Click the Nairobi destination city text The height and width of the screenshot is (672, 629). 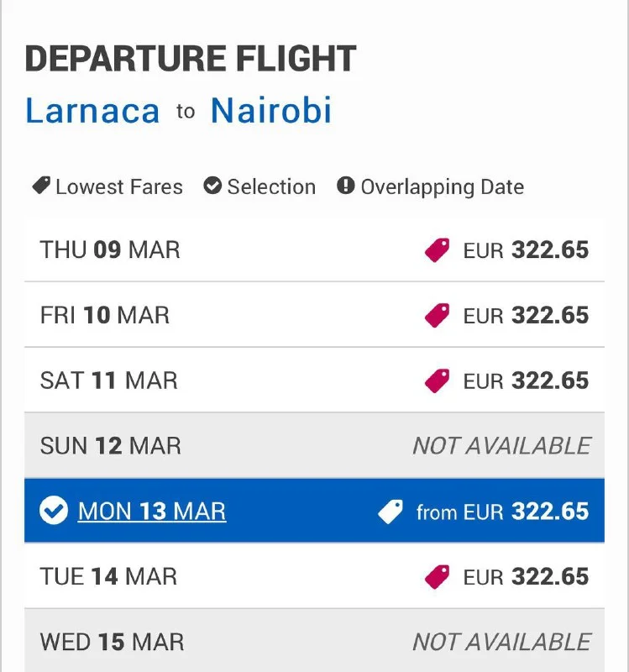271,111
